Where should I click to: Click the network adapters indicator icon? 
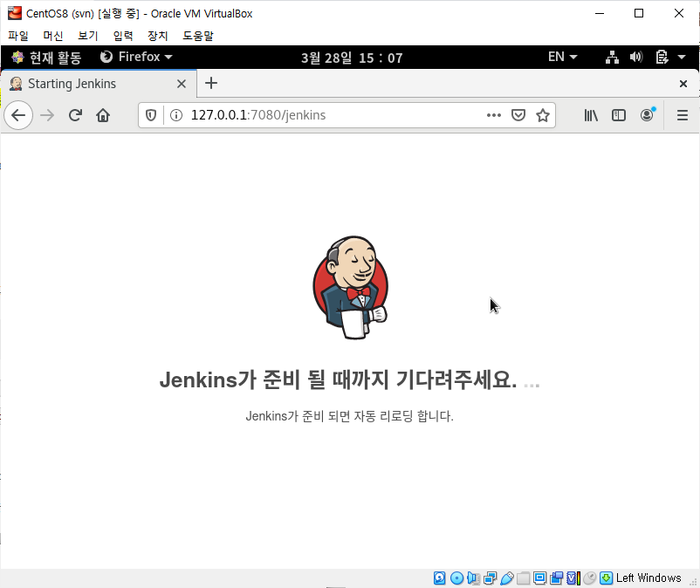coord(491,578)
